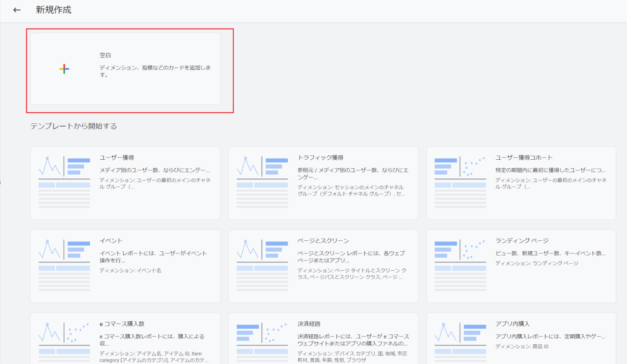Click description アプリ内購入レポートには、定期購入やゲー...
Image resolution: width=627 pixels, height=364 pixels.
coord(550,337)
